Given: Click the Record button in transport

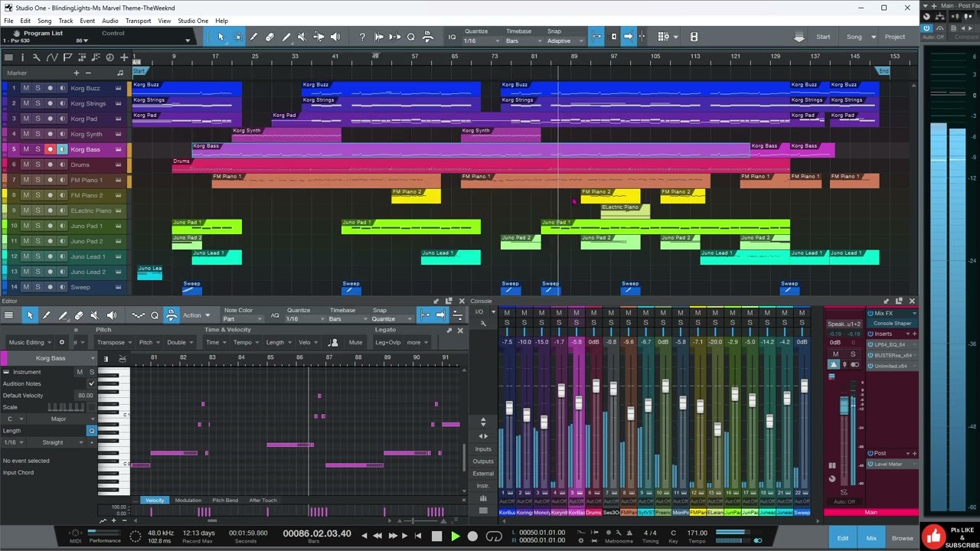Looking at the screenshot, I should 472,537.
